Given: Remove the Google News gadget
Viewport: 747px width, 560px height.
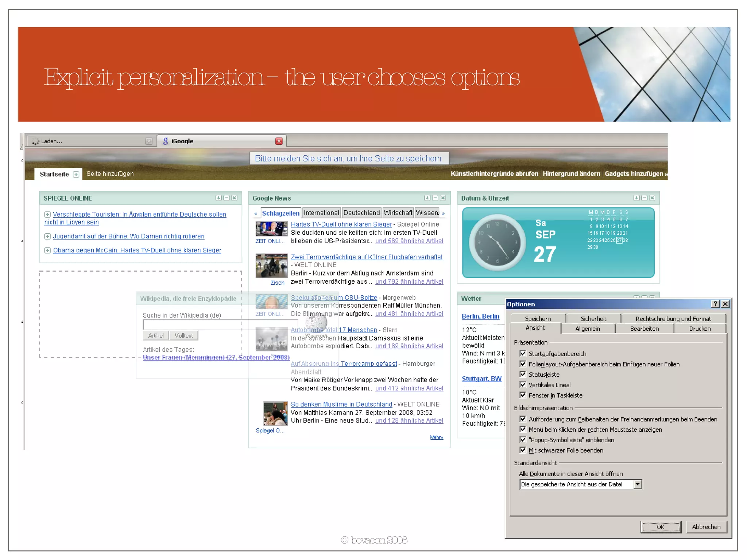Looking at the screenshot, I should (443, 198).
